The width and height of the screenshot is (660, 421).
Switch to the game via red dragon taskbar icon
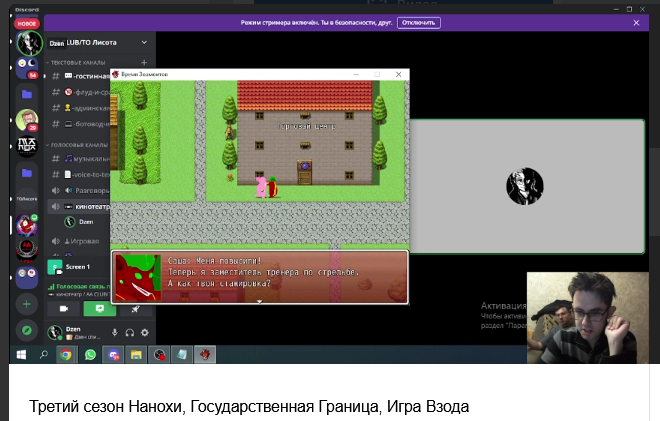pos(205,355)
